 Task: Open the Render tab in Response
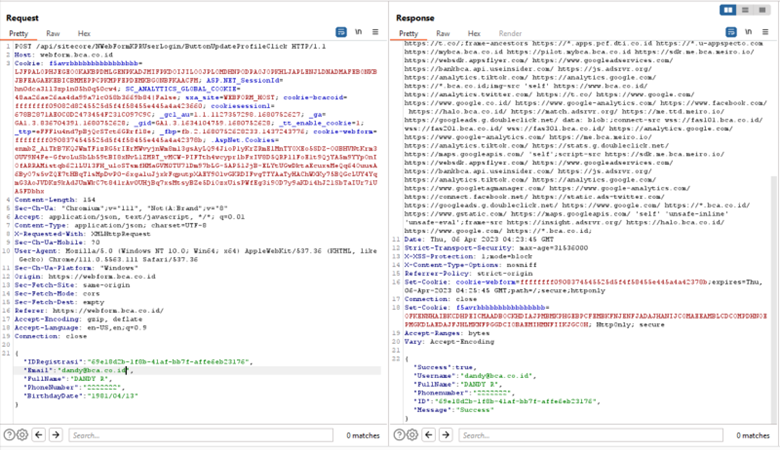pyautogui.click(x=501, y=34)
